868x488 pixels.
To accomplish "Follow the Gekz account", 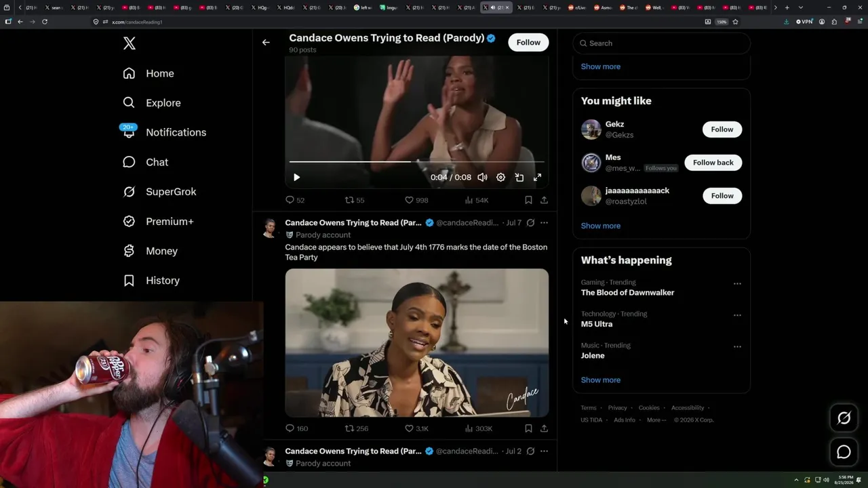I will pyautogui.click(x=722, y=129).
